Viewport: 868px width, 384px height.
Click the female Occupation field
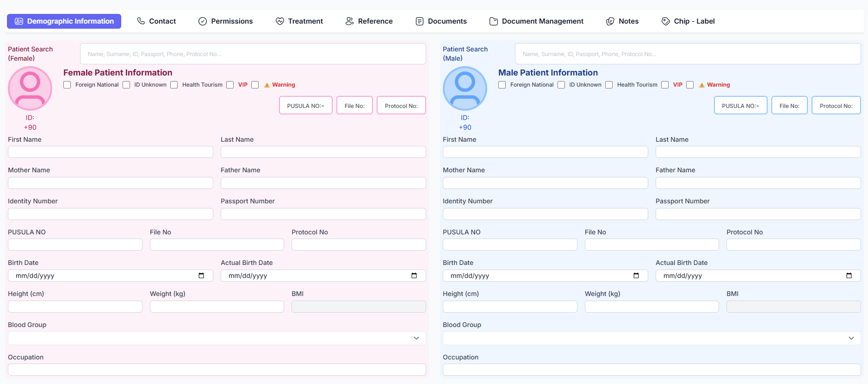click(217, 370)
